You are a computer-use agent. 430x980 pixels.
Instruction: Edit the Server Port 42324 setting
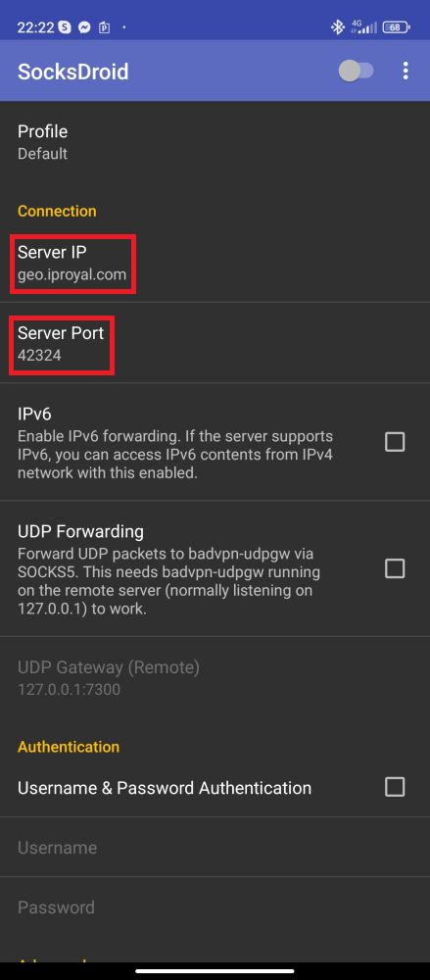pyautogui.click(x=215, y=343)
